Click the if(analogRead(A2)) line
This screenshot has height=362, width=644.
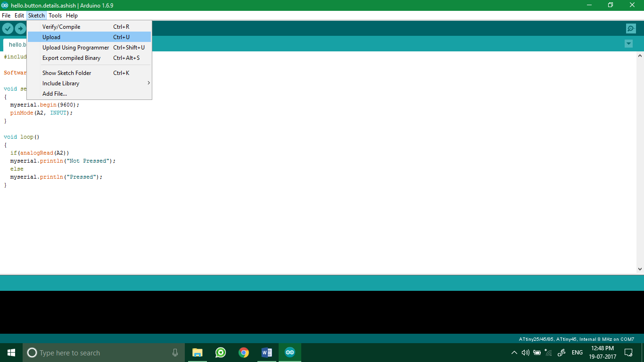[x=40, y=153]
